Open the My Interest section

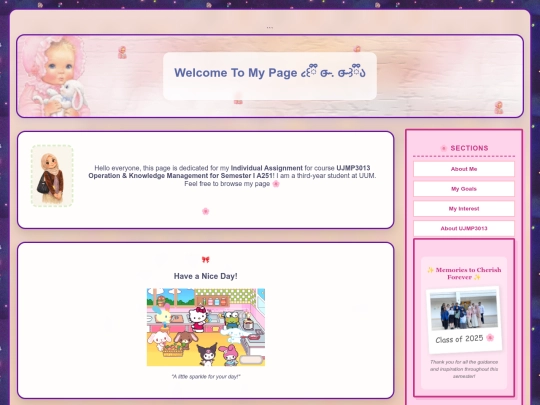[x=464, y=209]
